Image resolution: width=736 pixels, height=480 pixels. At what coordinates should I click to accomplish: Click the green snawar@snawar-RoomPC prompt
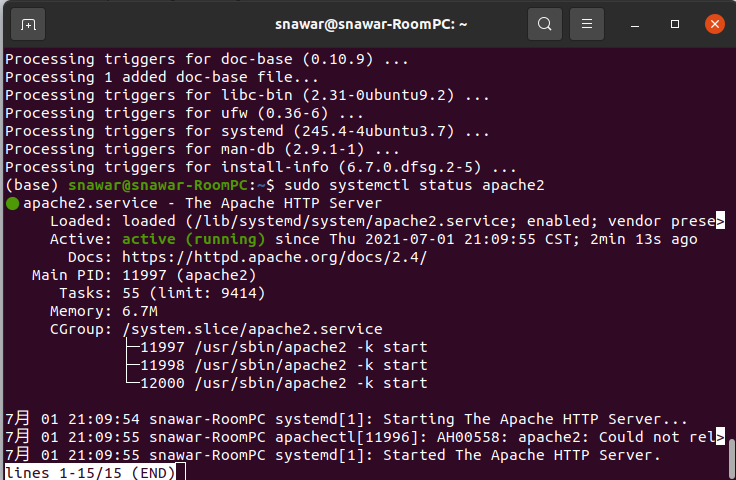(x=158, y=185)
